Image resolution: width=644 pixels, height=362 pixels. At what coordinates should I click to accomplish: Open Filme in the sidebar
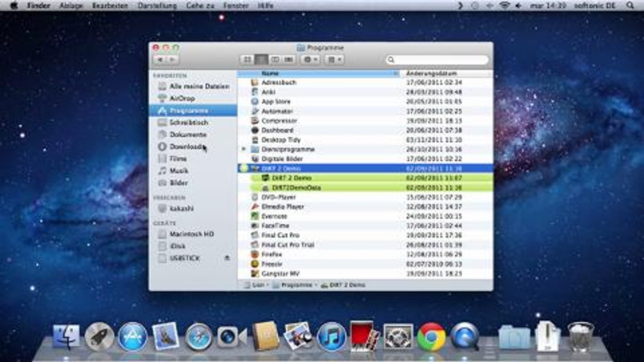coord(193,159)
